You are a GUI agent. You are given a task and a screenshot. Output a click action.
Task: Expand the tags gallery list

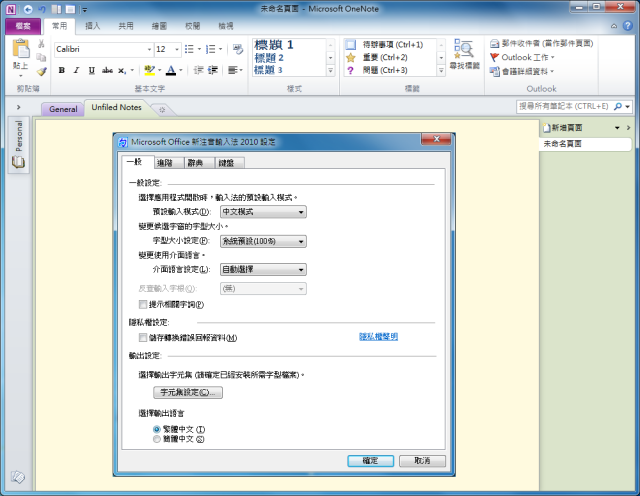(x=441, y=71)
